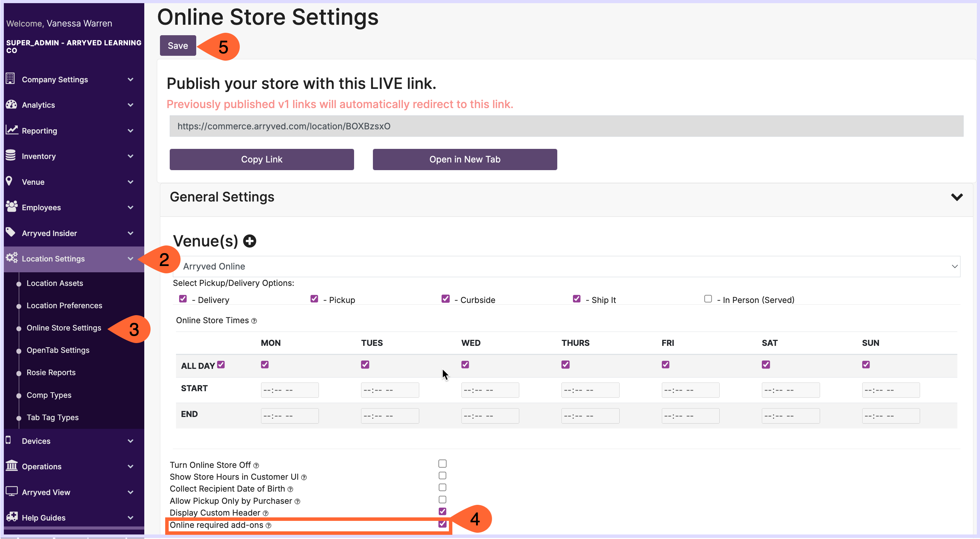Screen dimensions: 980x539
Task: Click the Devices phone icon
Action: point(8,440)
